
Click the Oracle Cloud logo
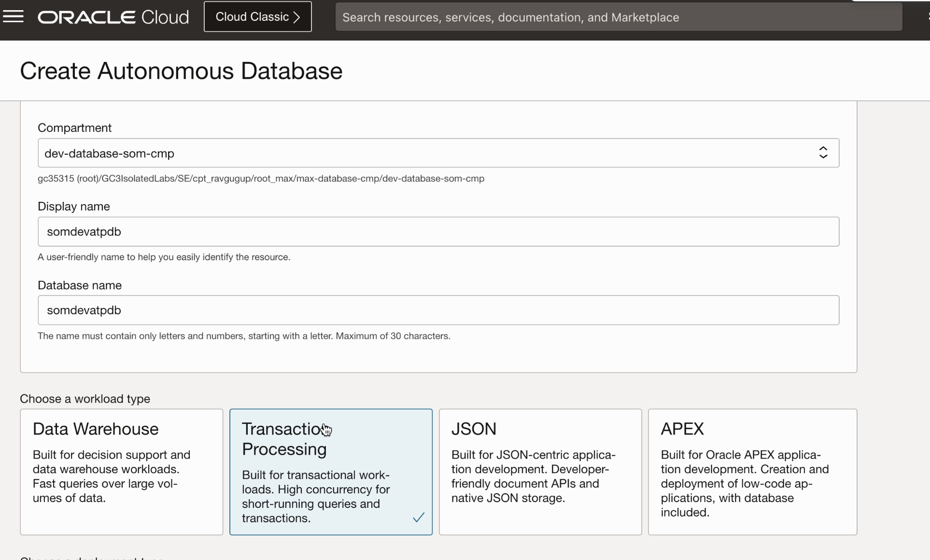coord(113,17)
